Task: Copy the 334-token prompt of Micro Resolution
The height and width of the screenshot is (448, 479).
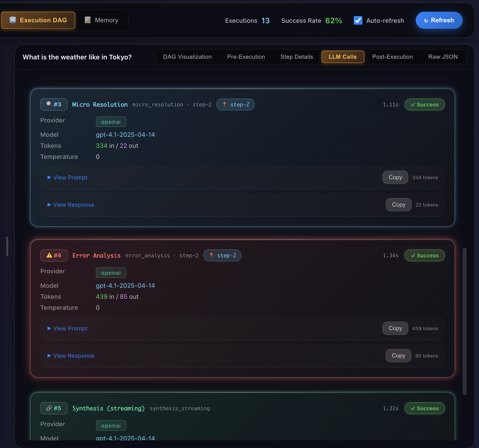Action: (x=395, y=177)
